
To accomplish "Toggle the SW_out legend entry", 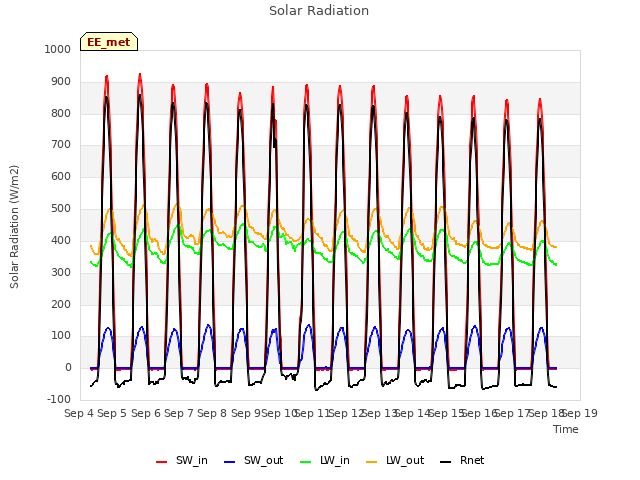I will (253, 461).
